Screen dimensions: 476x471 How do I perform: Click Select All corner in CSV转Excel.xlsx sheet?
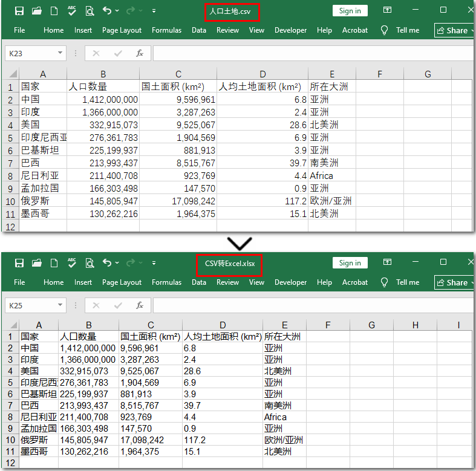pos(11,325)
